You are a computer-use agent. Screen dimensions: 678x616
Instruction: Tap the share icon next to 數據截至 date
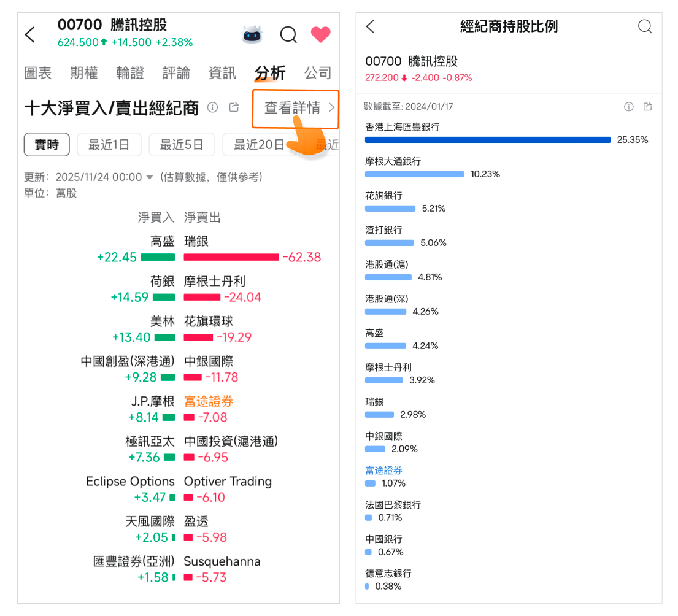coord(648,107)
